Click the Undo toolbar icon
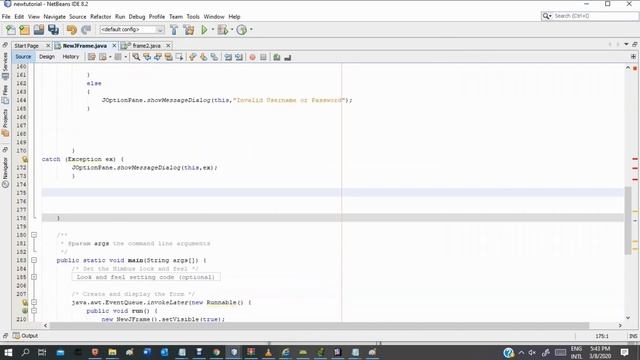Viewport: 640px width, 360px height. click(x=71, y=30)
